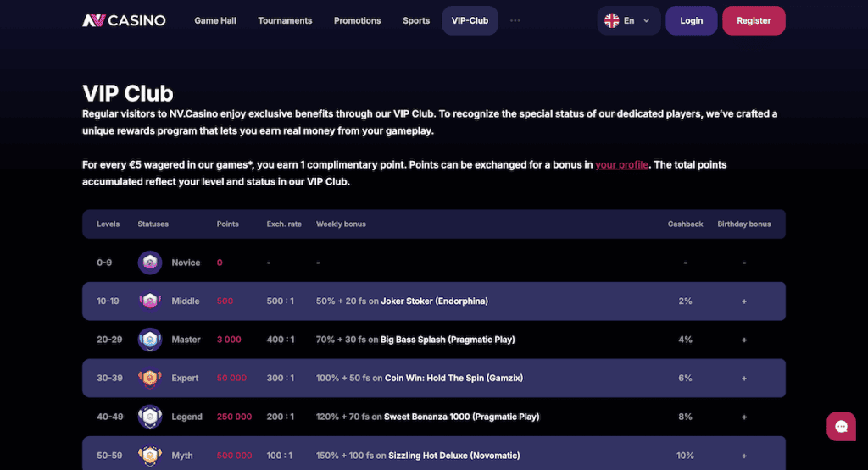Click the '50-59' level cell
This screenshot has height=470, width=868.
pyautogui.click(x=109, y=456)
